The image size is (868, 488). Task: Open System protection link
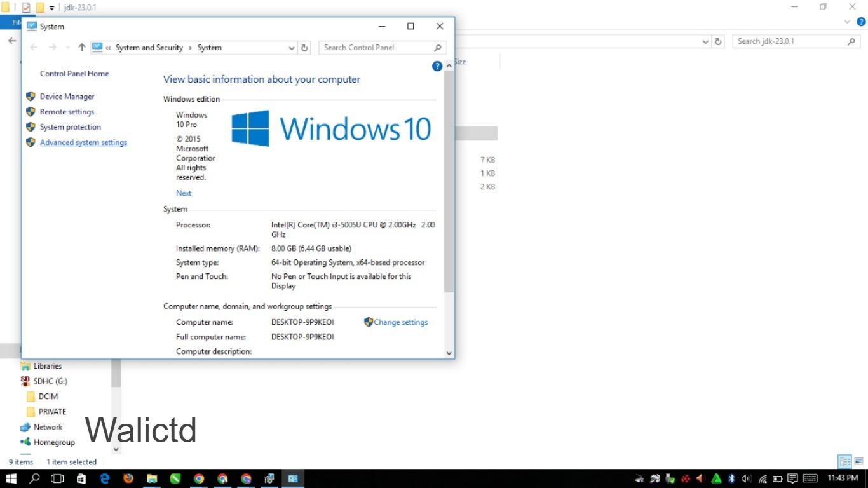70,127
